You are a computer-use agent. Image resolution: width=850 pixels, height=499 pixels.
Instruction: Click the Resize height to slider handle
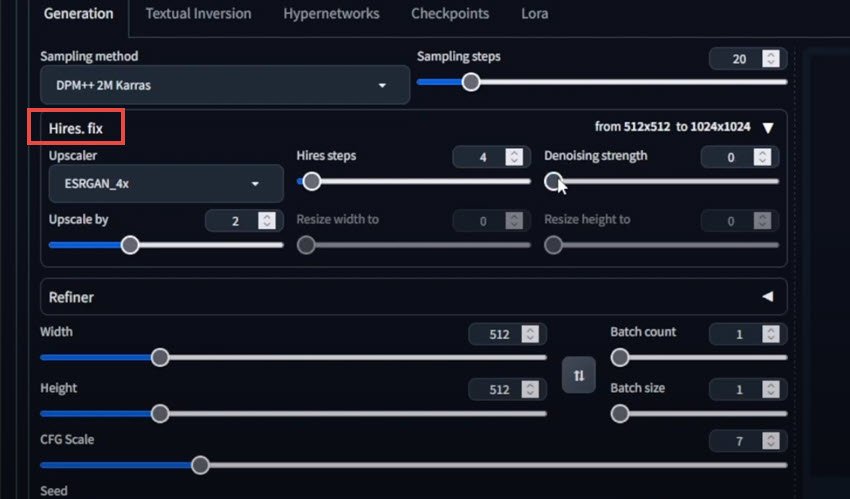pos(553,245)
